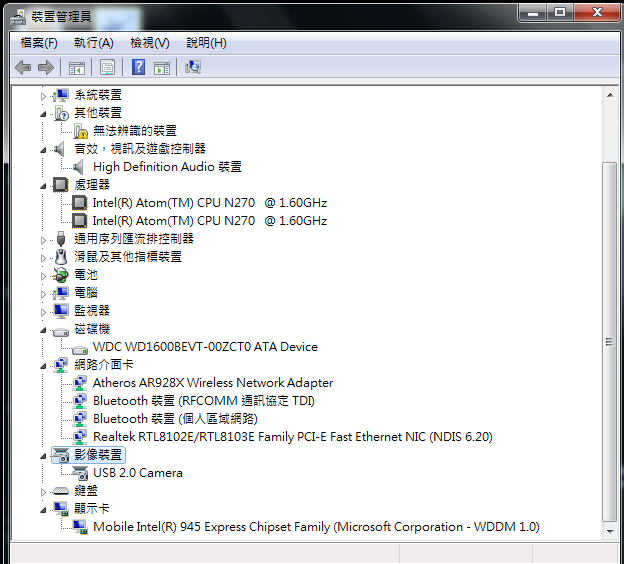
Task: Click the warning icon beside 無法辨識的裝置
Action: (x=80, y=131)
